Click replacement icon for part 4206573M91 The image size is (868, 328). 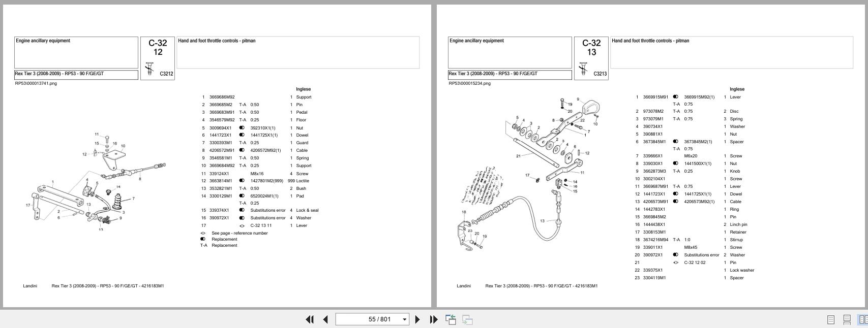pyautogui.click(x=676, y=202)
